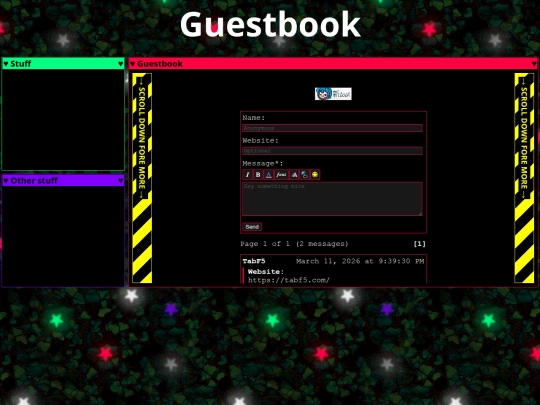Focus the Website input field
This screenshot has height=405, width=540.
(332, 151)
